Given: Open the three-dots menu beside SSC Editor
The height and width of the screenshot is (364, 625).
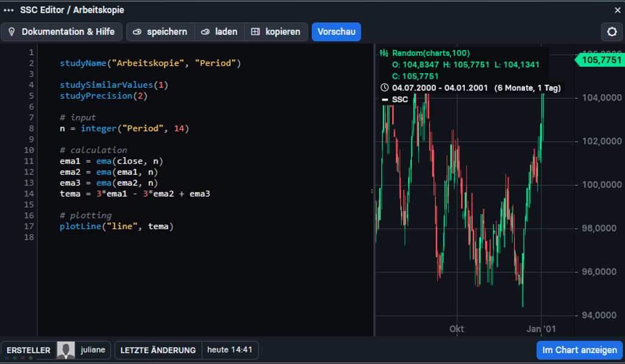Looking at the screenshot, I should [x=9, y=10].
